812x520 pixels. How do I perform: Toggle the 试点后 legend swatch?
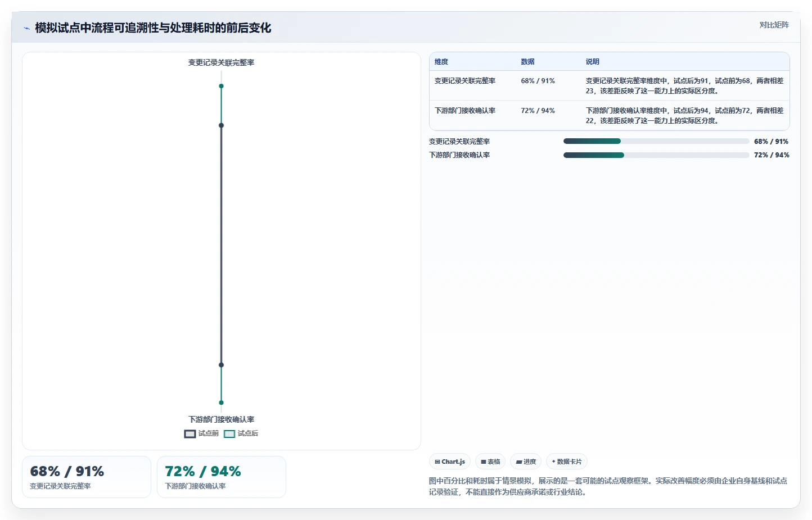click(229, 433)
